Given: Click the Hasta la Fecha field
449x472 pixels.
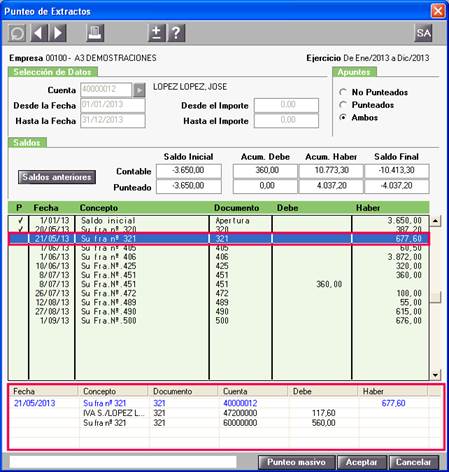Looking at the screenshot, I should tap(113, 120).
